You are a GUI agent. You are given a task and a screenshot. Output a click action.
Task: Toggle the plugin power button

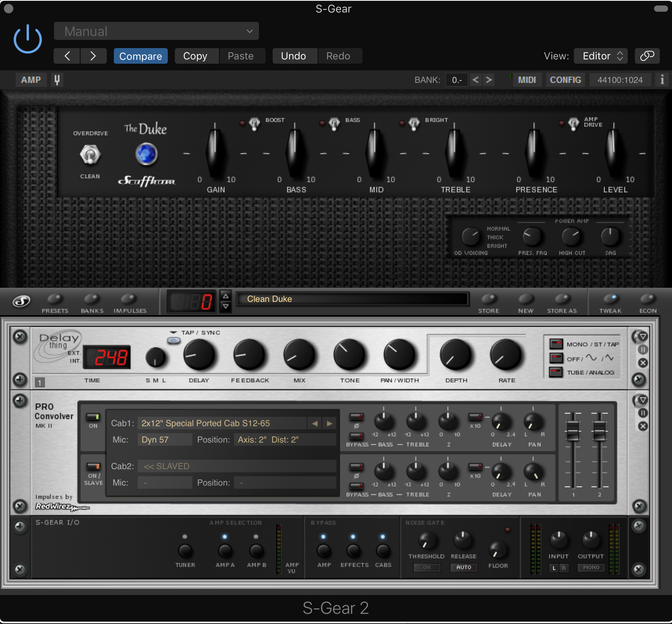pos(27,39)
